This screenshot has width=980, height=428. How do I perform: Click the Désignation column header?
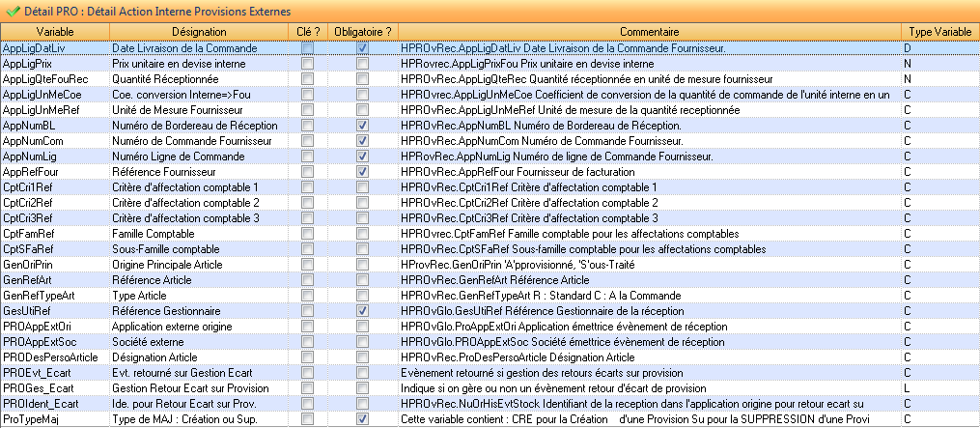[198, 32]
